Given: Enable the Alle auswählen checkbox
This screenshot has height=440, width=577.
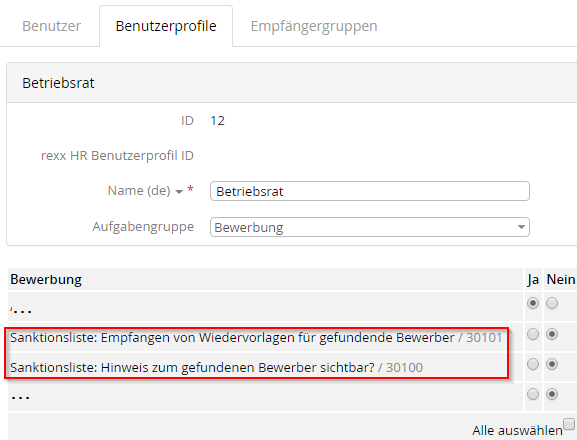Looking at the screenshot, I should click(569, 423).
